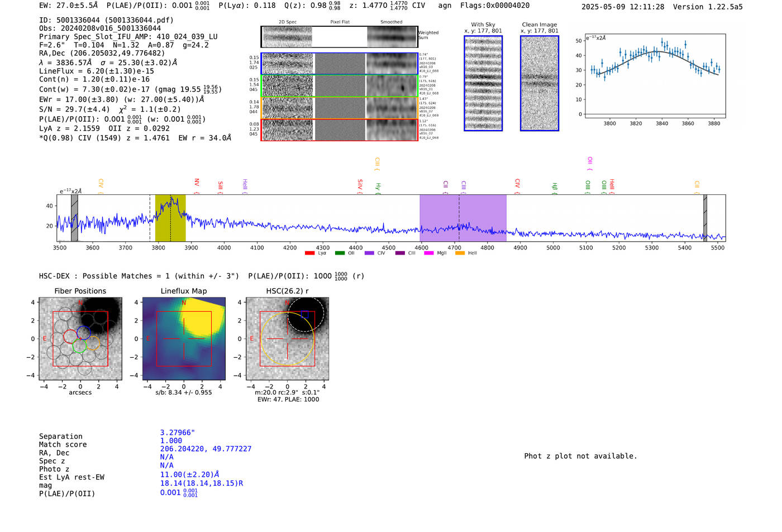Viewport: 782px width, 532px height.
Task: Click the 'Obs: 20240208v016_5001336044' line
Action: coord(100,28)
